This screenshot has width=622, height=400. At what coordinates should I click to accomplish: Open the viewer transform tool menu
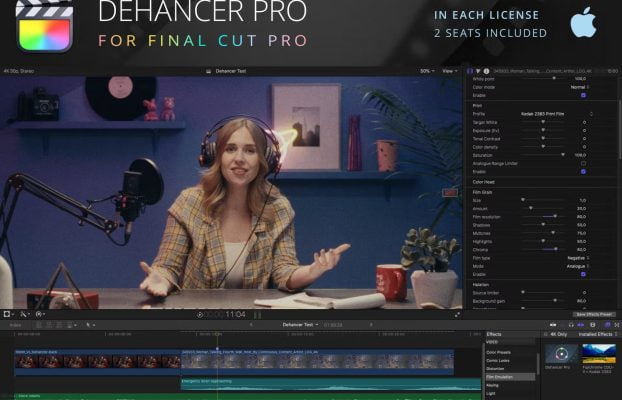point(8,314)
